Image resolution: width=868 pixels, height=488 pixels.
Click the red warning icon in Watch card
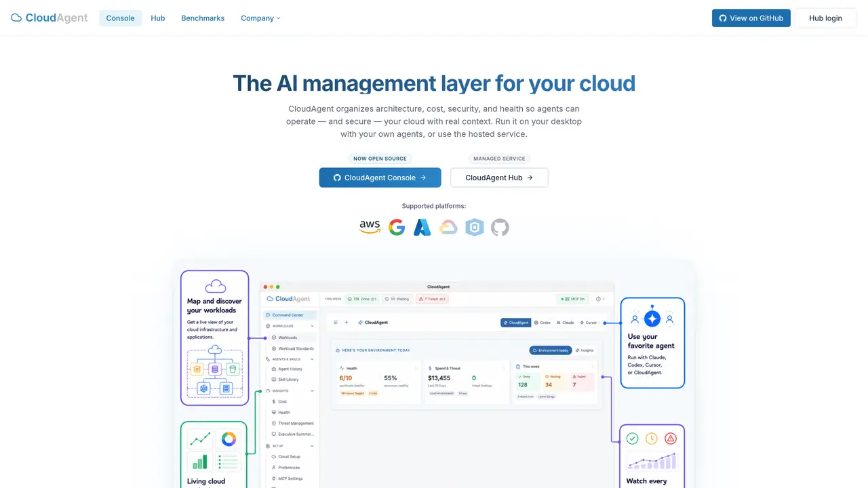click(x=671, y=439)
